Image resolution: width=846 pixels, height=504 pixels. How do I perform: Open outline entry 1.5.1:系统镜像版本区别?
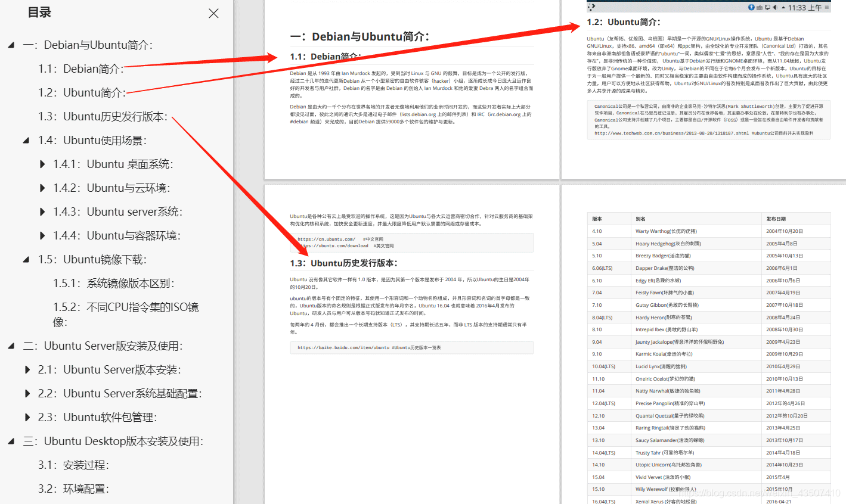coord(114,284)
